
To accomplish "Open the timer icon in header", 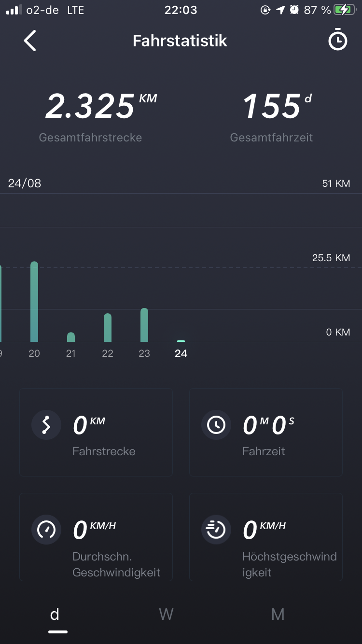I will 337,41.
